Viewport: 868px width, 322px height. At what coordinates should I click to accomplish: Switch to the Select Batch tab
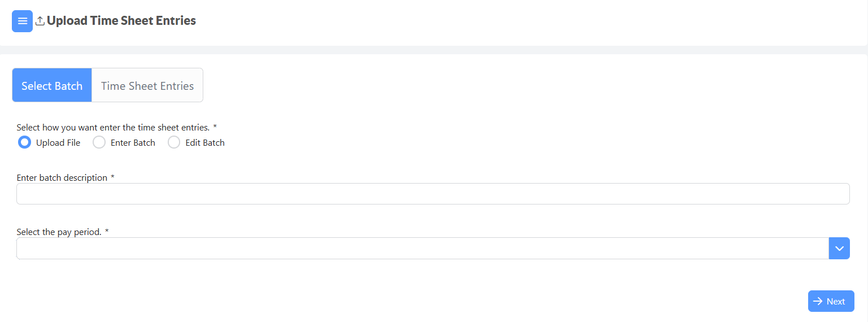coord(52,85)
